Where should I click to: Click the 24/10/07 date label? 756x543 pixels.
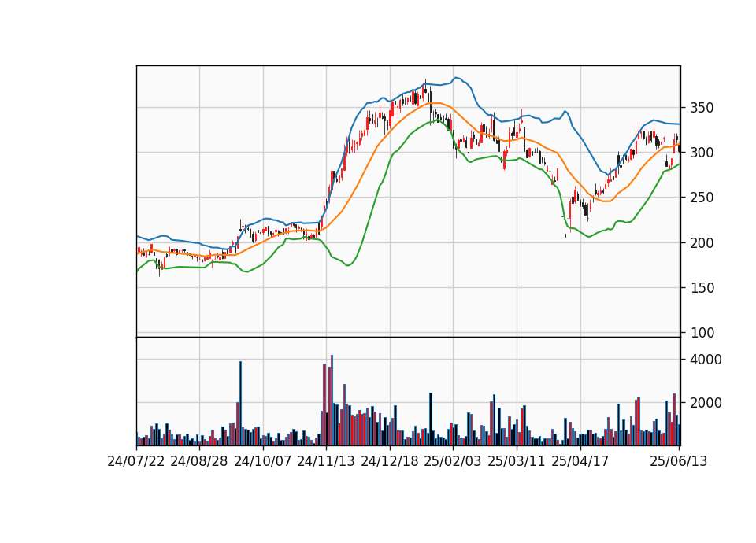(x=263, y=462)
